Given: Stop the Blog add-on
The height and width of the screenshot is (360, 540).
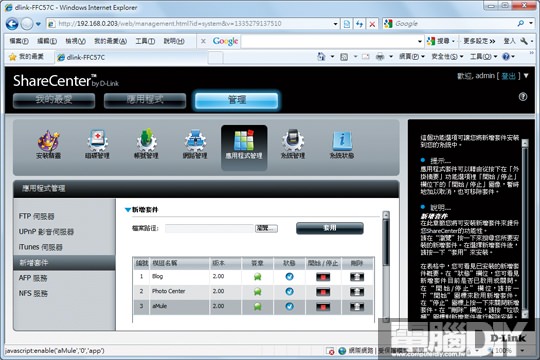Looking at the screenshot, I should 323,277.
